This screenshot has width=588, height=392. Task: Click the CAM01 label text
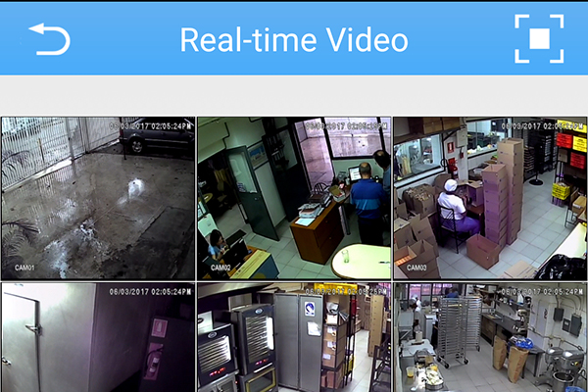23,268
